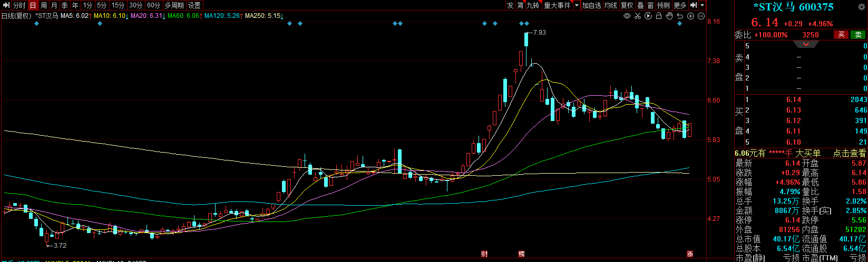Zoom out with the minus circle icon
Screen dimensions: 868x262
click(x=701, y=16)
